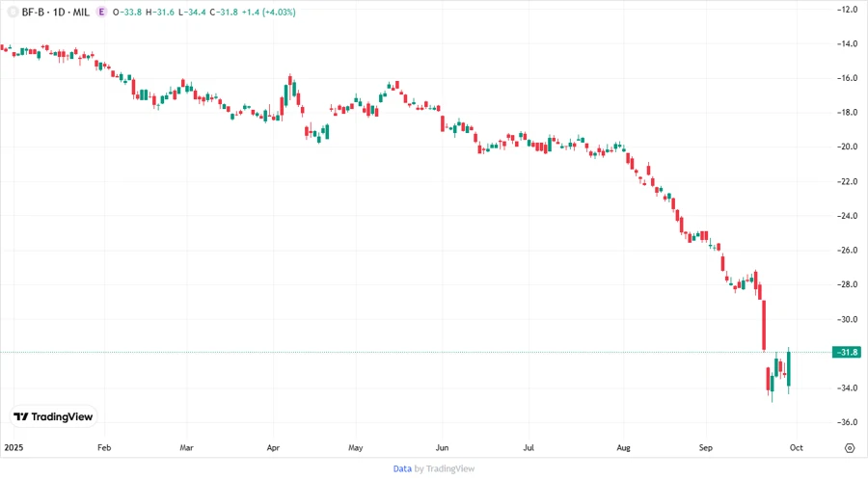868x480 pixels.
Task: Click the 36.0 price scale label
Action: [847, 422]
